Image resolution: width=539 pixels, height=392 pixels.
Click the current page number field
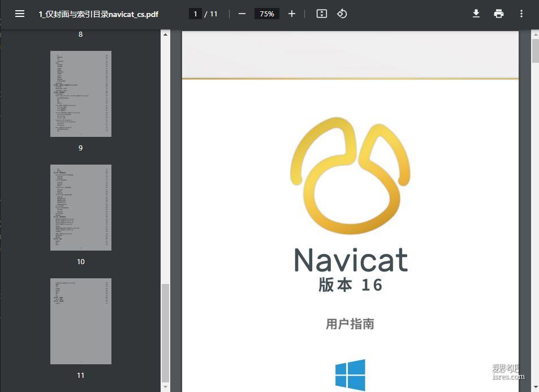click(195, 14)
